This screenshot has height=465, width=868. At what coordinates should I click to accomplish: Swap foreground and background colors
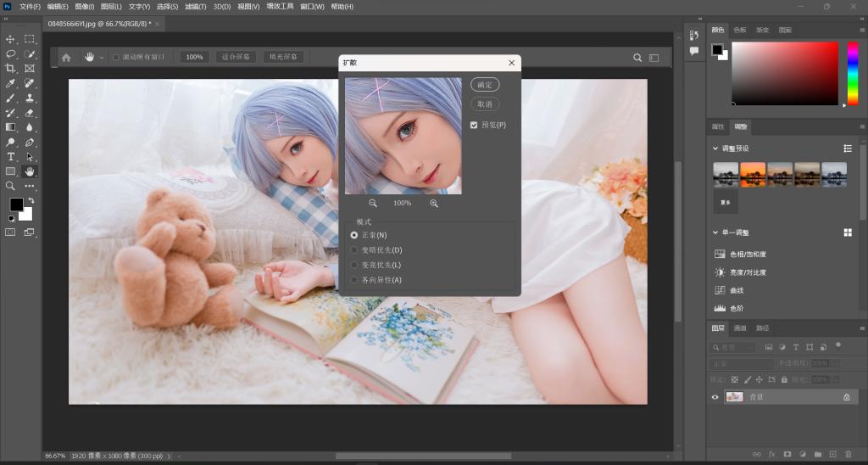31,200
